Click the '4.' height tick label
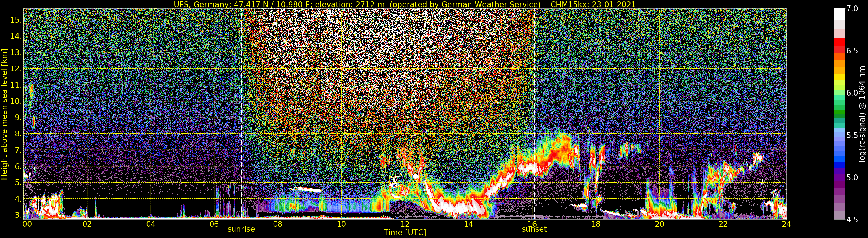 click(x=18, y=199)
